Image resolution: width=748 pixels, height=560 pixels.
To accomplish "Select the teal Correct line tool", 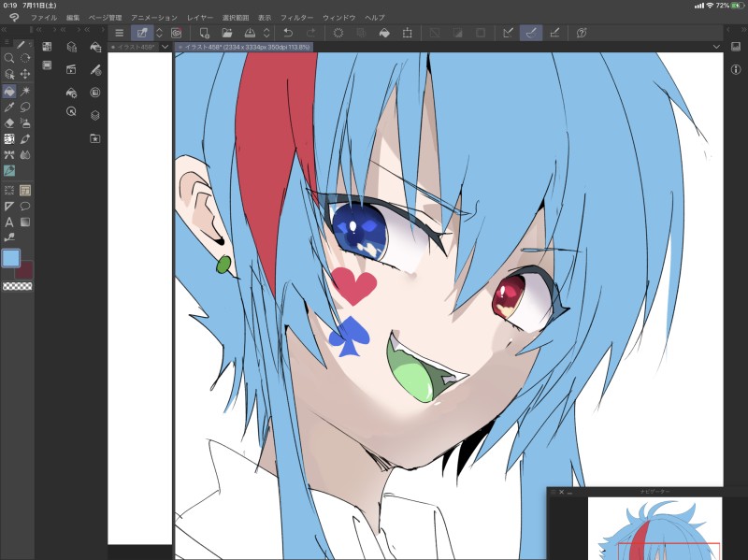I will pos(8,170).
